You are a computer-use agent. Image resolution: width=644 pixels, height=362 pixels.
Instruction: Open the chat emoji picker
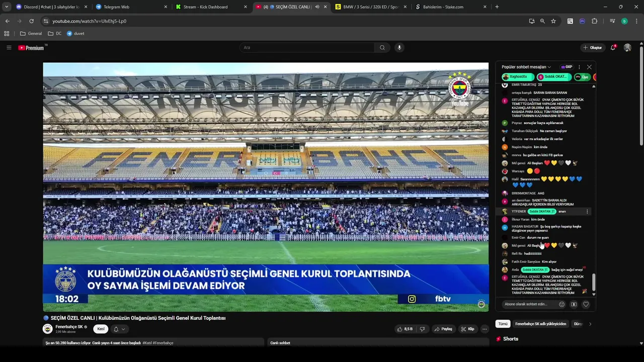pyautogui.click(x=562, y=304)
